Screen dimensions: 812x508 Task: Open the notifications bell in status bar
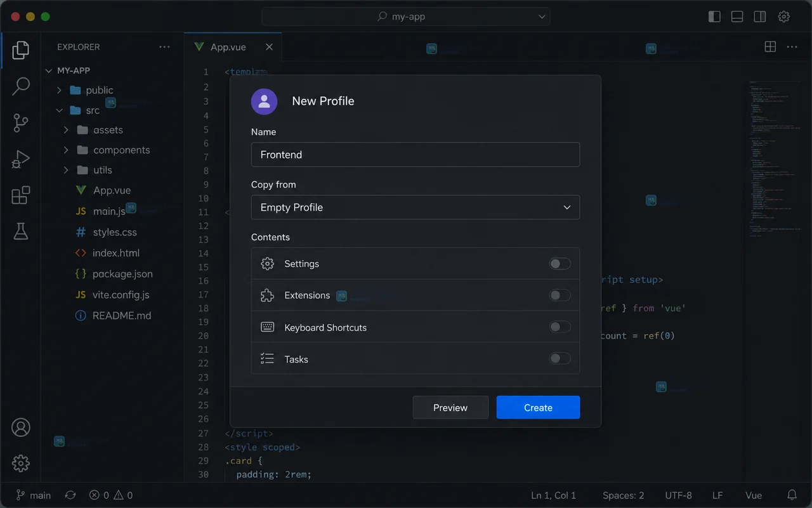pos(792,495)
